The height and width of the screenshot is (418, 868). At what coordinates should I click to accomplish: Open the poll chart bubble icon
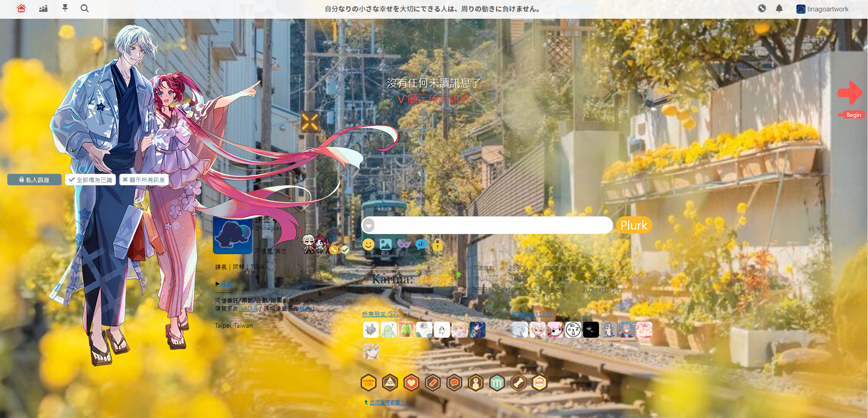421,245
